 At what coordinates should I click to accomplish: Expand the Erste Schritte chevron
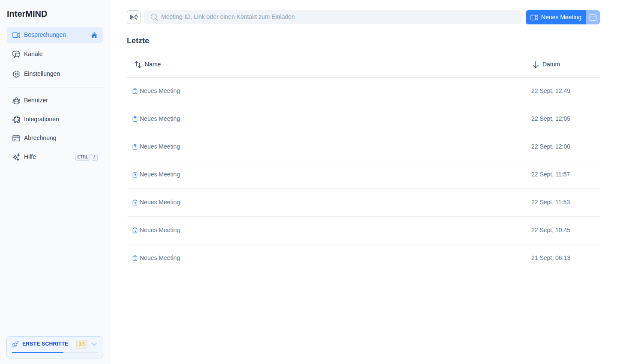[94, 344]
